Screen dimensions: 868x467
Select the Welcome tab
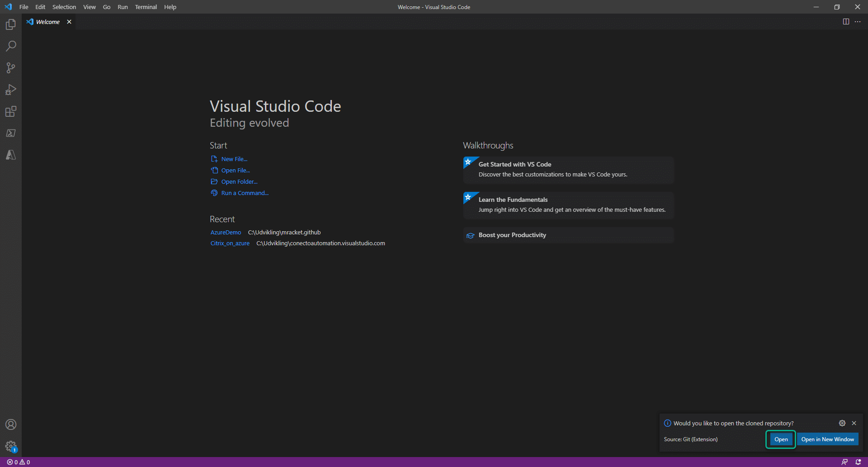[x=48, y=22]
